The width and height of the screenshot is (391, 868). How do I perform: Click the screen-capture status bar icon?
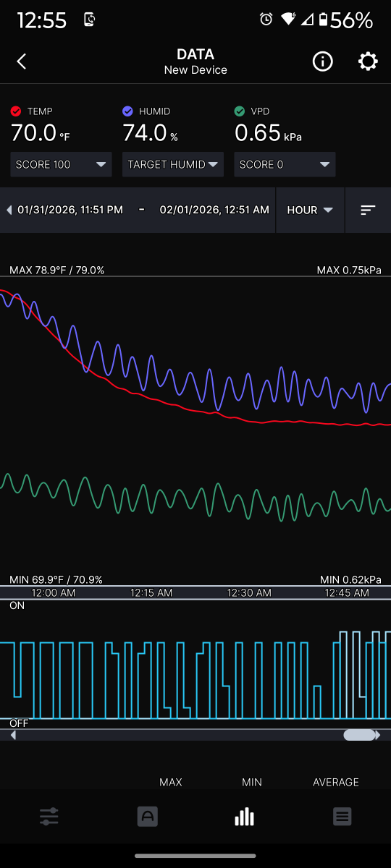(x=90, y=20)
